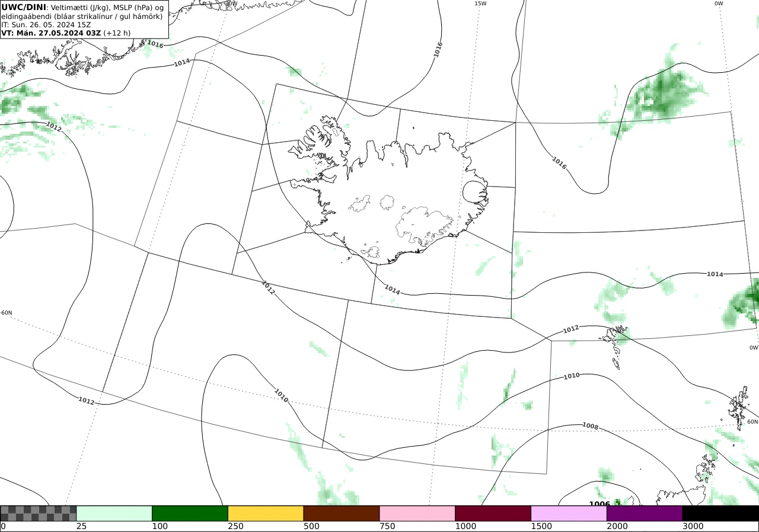Click the "25" legend scale value
Viewport: 759px width, 532px height.
point(81,526)
